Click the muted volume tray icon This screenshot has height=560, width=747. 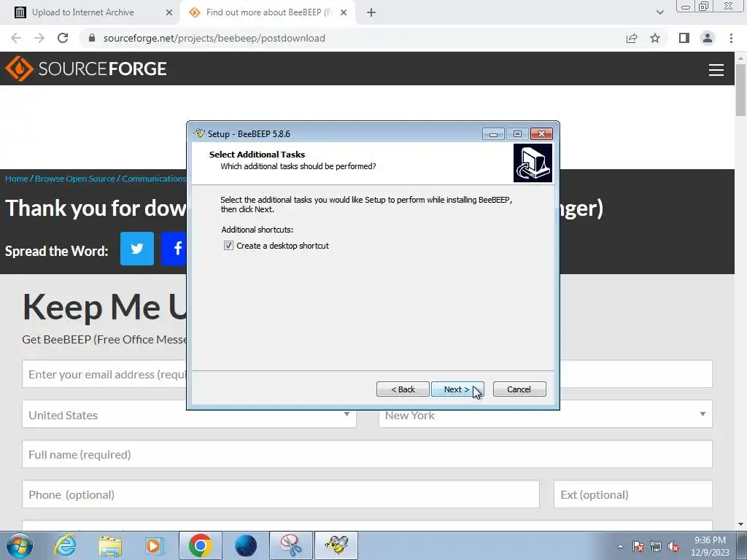pyautogui.click(x=673, y=546)
